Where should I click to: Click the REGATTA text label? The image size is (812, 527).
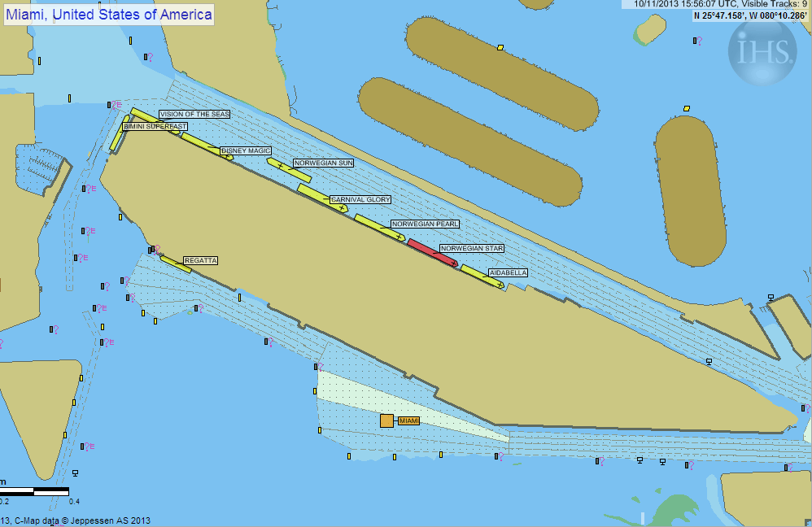pyautogui.click(x=200, y=260)
